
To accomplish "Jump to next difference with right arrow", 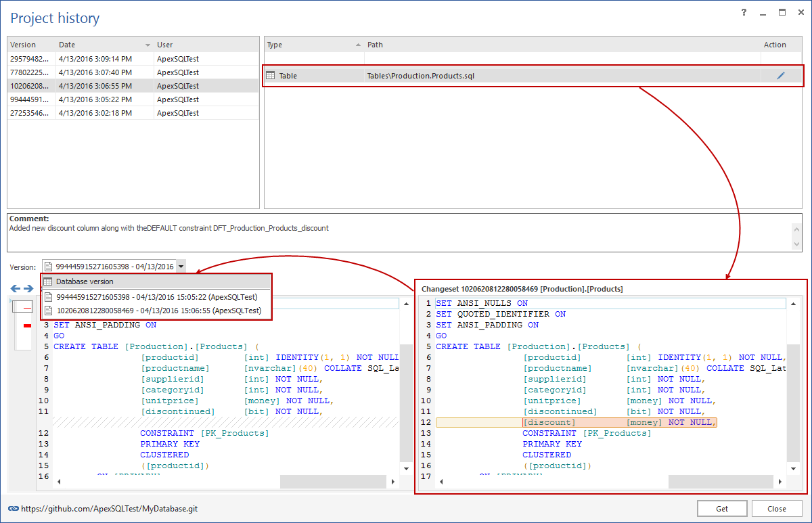I will (28, 289).
